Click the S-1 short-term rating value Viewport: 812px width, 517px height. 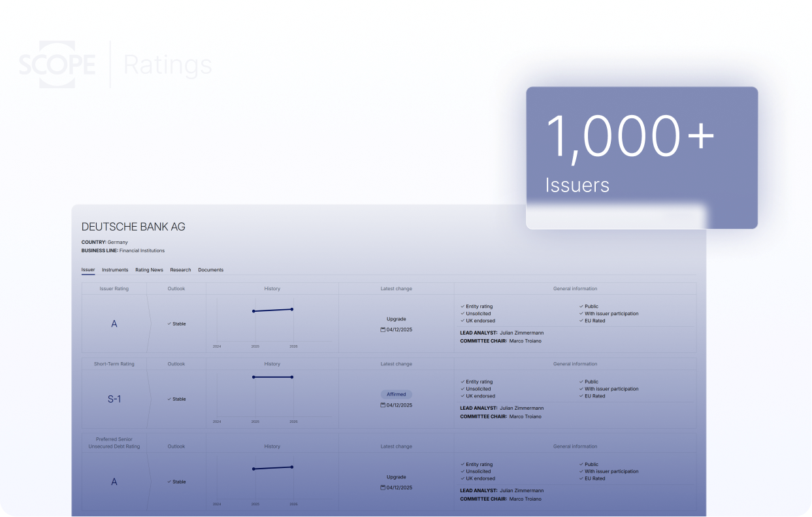114,399
